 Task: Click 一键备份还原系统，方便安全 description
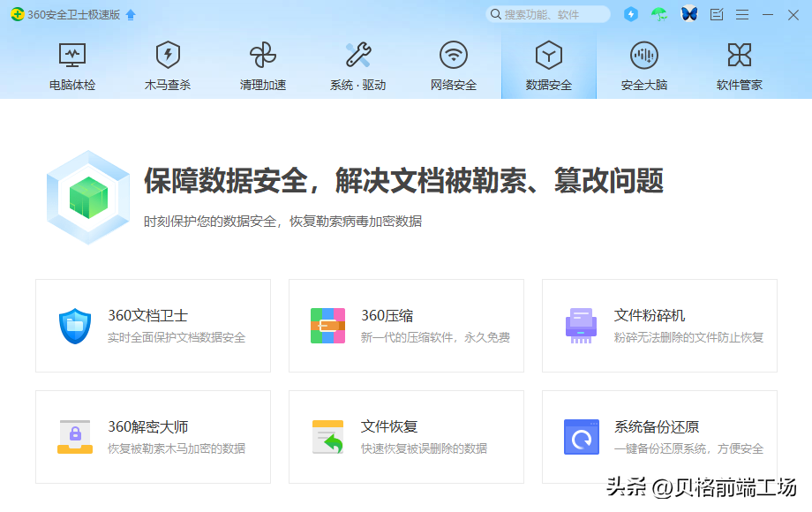coord(688,448)
